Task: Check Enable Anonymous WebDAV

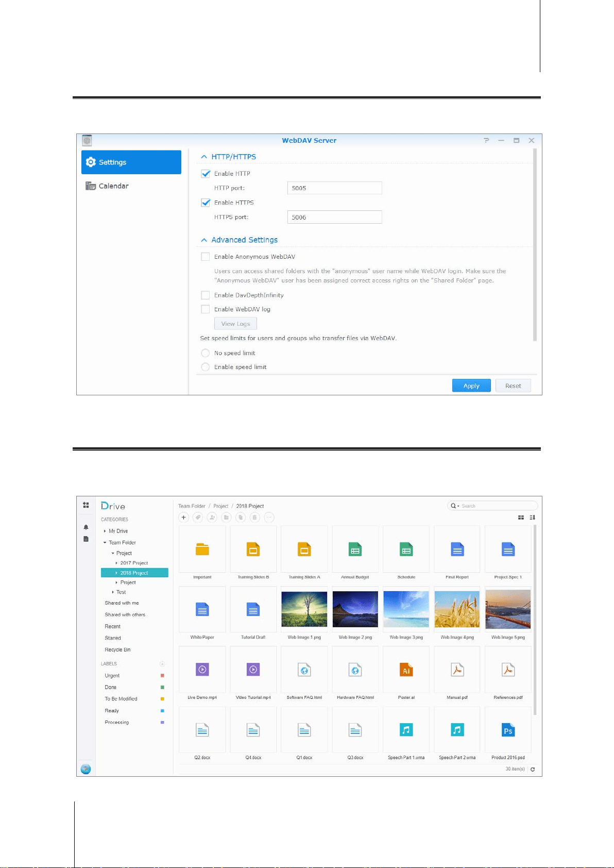Action: (x=206, y=257)
